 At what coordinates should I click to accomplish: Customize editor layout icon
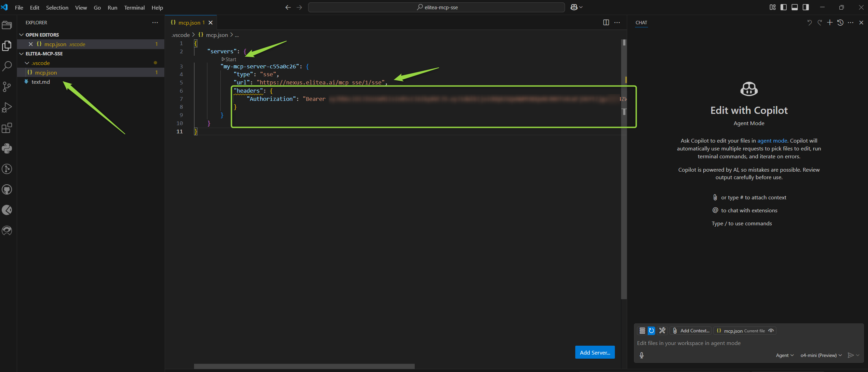coord(773,7)
